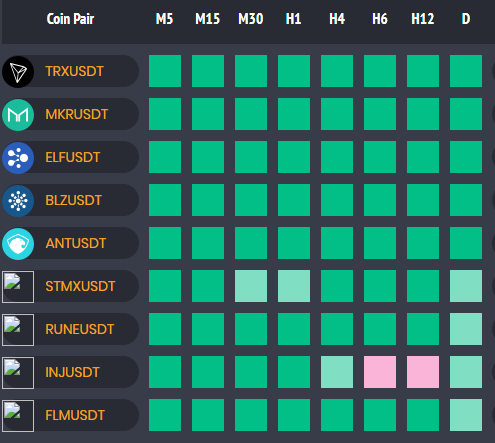This screenshot has height=443, width=495.
Task: Select the H6 timeframe column header
Action: [x=380, y=19]
